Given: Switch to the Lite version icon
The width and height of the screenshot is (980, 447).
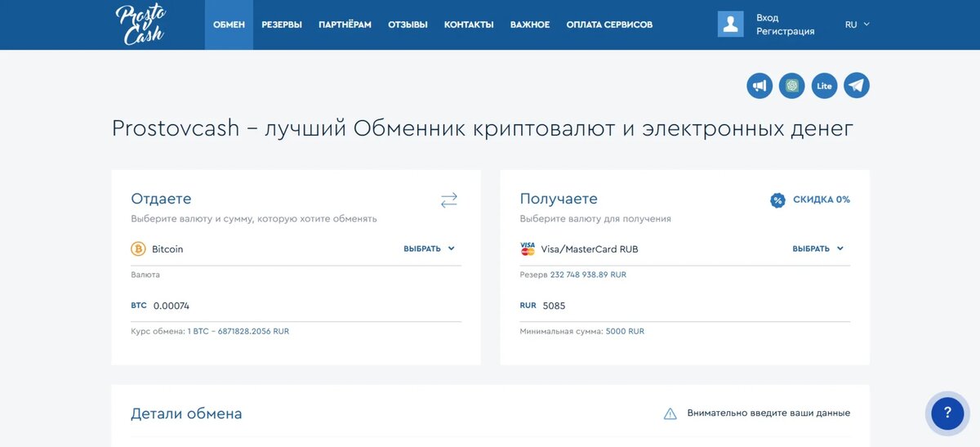Looking at the screenshot, I should click(824, 86).
